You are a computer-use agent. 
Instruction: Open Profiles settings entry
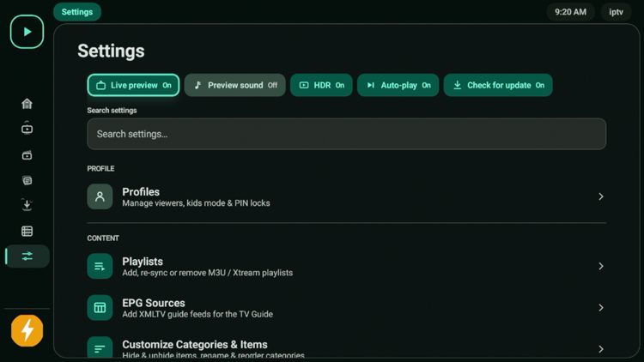[347, 196]
